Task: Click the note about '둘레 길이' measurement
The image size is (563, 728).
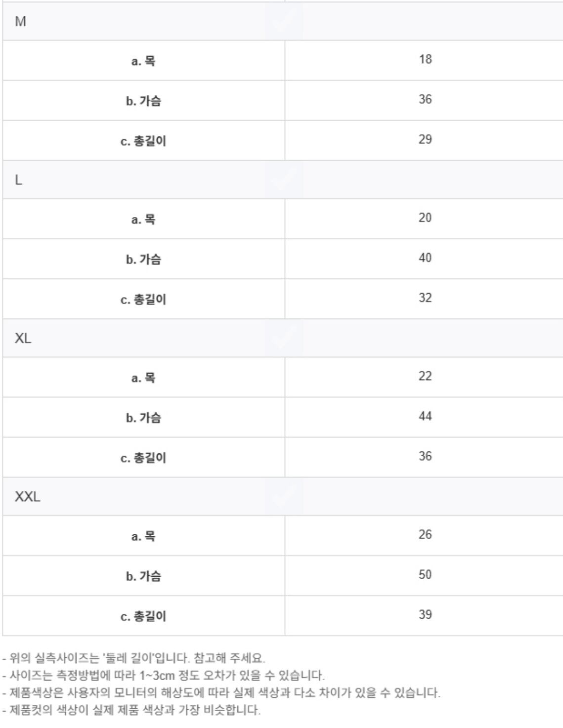Action: [134, 658]
